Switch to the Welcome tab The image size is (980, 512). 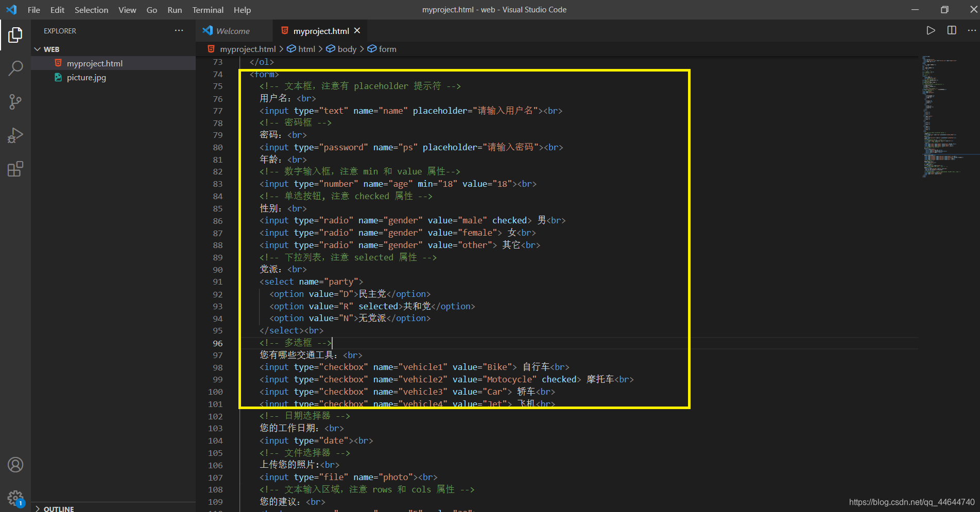click(x=233, y=31)
